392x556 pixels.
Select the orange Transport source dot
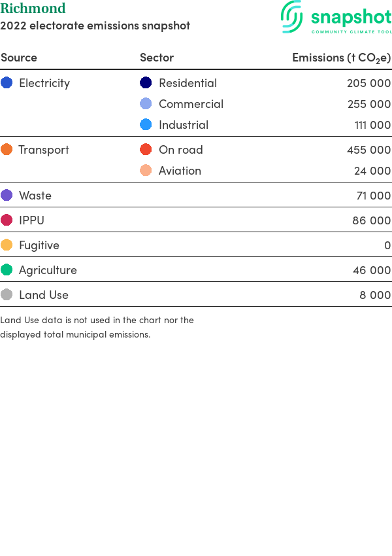(7, 149)
